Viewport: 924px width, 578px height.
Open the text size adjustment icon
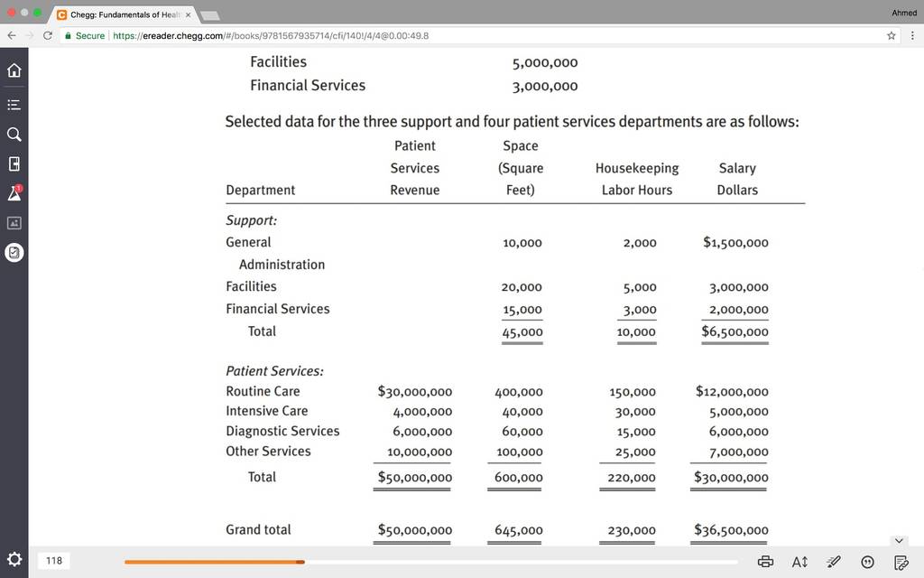click(799, 562)
